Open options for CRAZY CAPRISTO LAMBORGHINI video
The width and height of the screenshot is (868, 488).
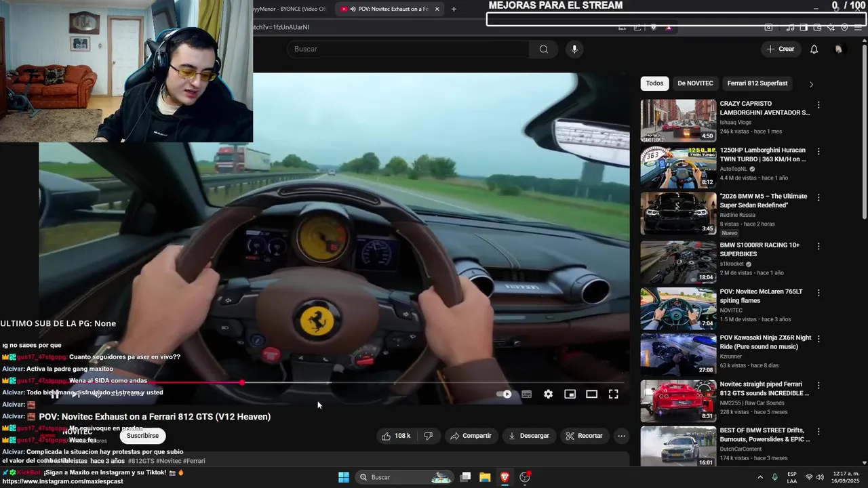(818, 105)
